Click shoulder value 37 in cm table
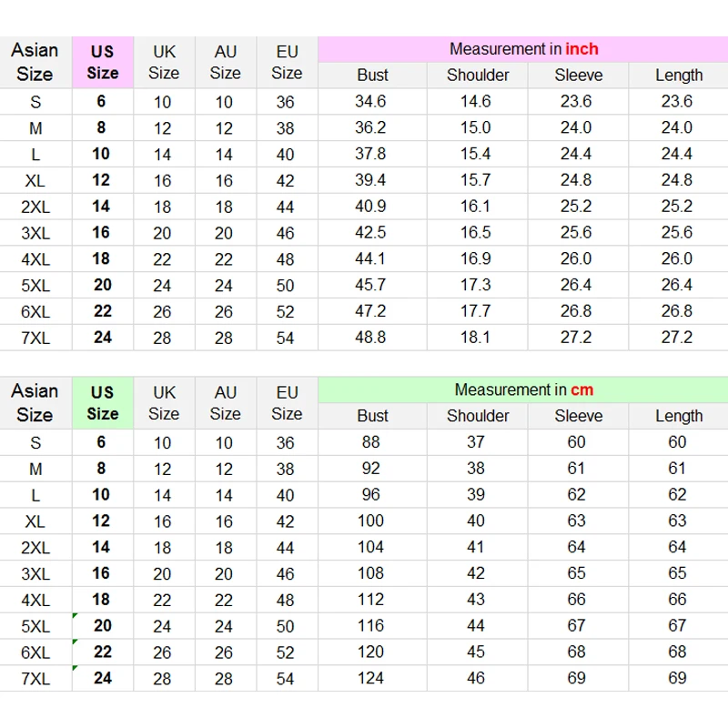 point(475,442)
